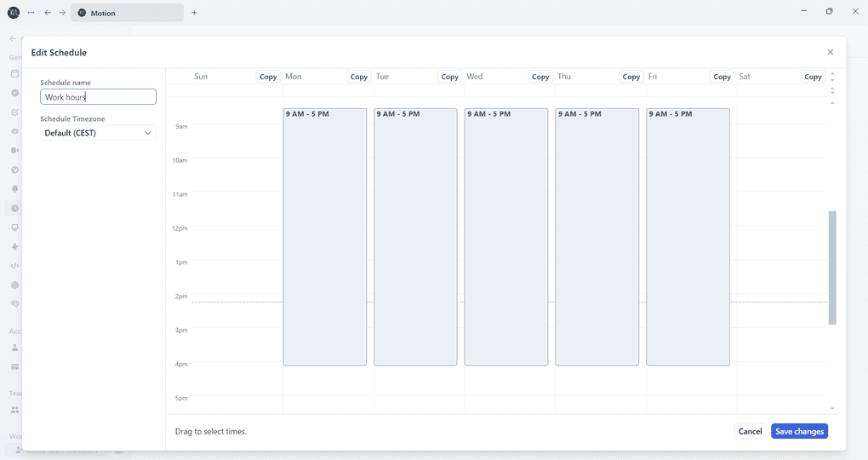Screen dimensions: 868x460
Task: Open the clock schedules icon in dimmed sidebar
Action: (x=15, y=209)
